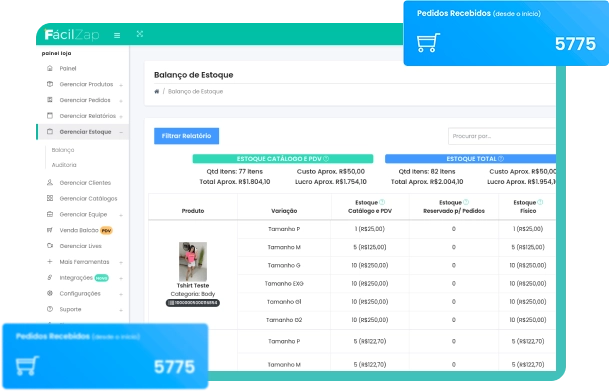Click the home icon in the breadcrumb
610x391 pixels.
coord(157,91)
